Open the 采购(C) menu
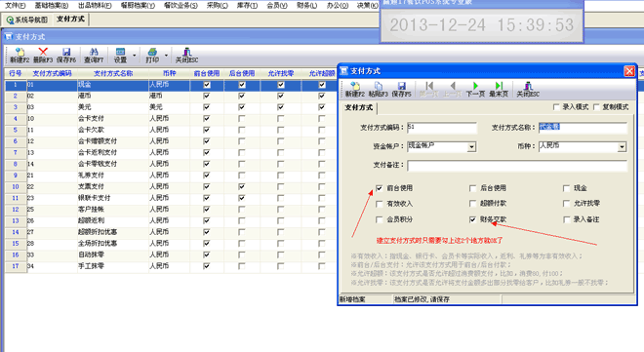644x352 pixels. tap(218, 5)
